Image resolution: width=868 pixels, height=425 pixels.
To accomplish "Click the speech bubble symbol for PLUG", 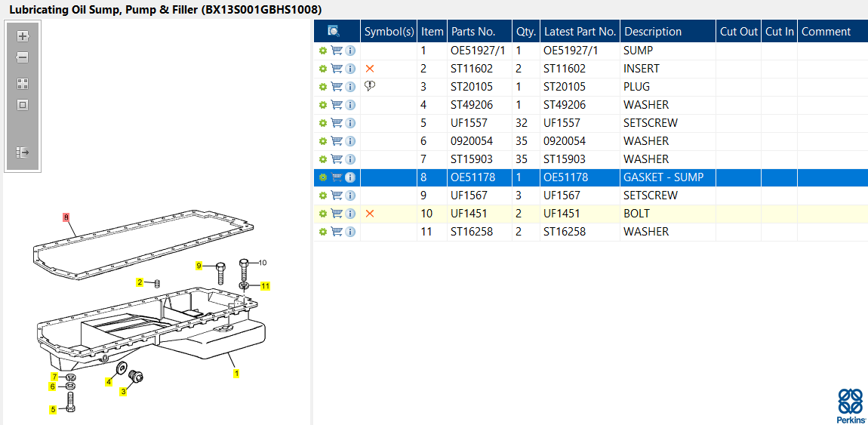I will [x=370, y=86].
